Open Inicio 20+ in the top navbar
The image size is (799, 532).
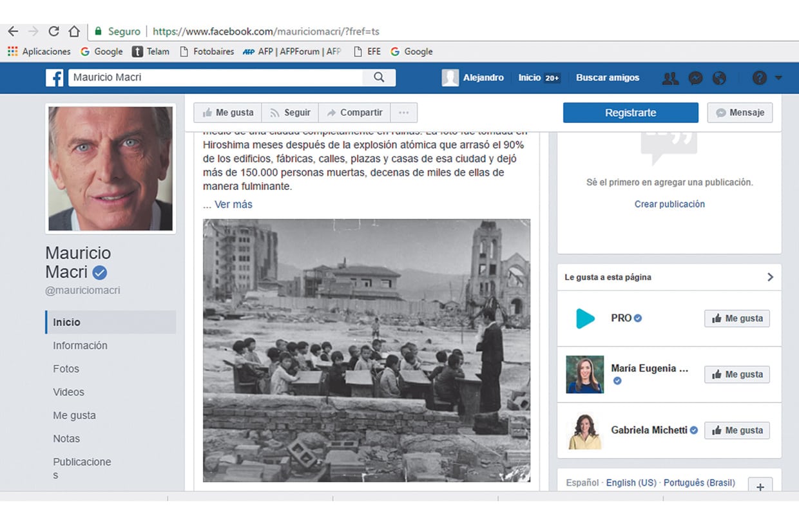click(x=539, y=77)
